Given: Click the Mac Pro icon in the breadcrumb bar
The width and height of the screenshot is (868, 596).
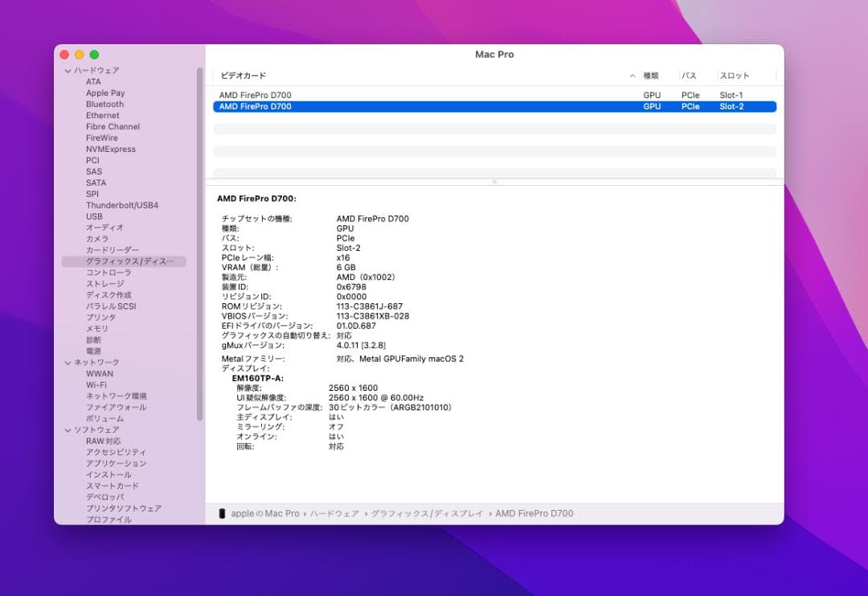Looking at the screenshot, I should pyautogui.click(x=222, y=513).
